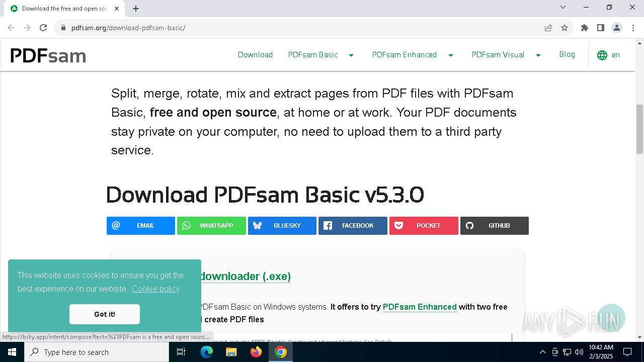
Task: Open the Chrome profile avatar
Action: 617,28
